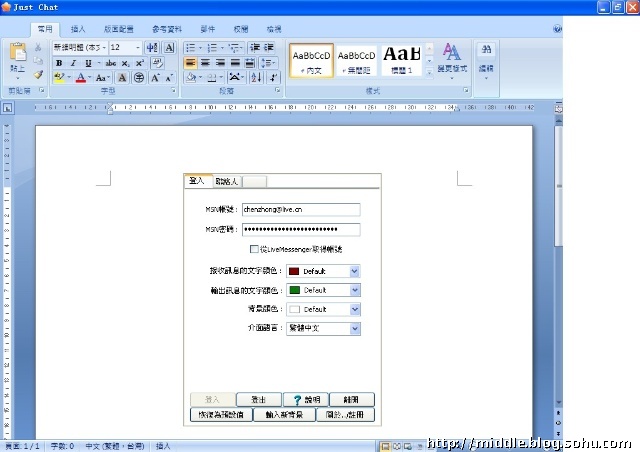Viewport: 640px width, 452px height.
Task: Click the bullet list icon
Action: click(191, 48)
